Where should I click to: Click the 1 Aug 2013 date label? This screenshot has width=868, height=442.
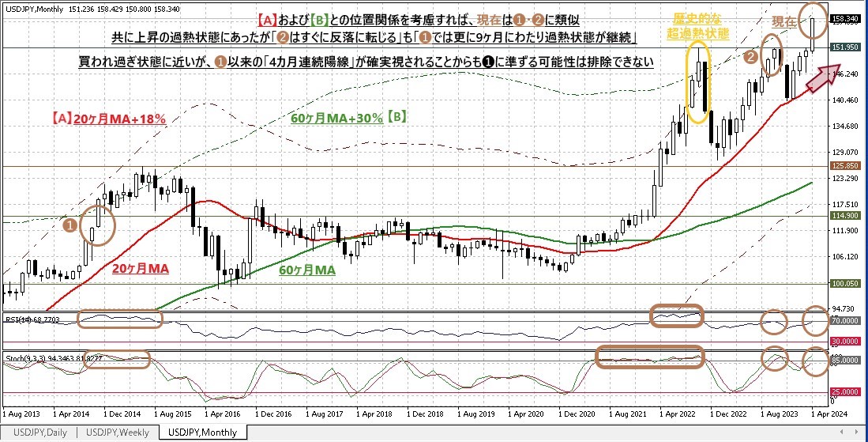click(x=21, y=414)
